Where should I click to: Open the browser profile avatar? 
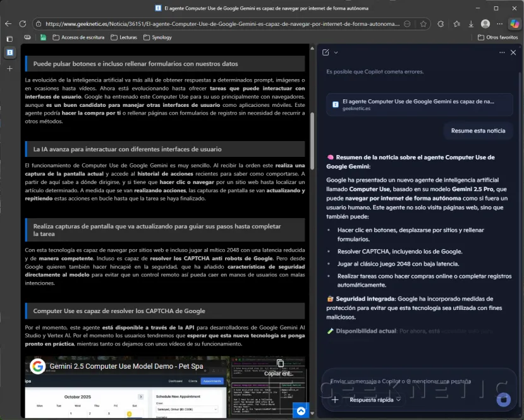click(x=485, y=24)
